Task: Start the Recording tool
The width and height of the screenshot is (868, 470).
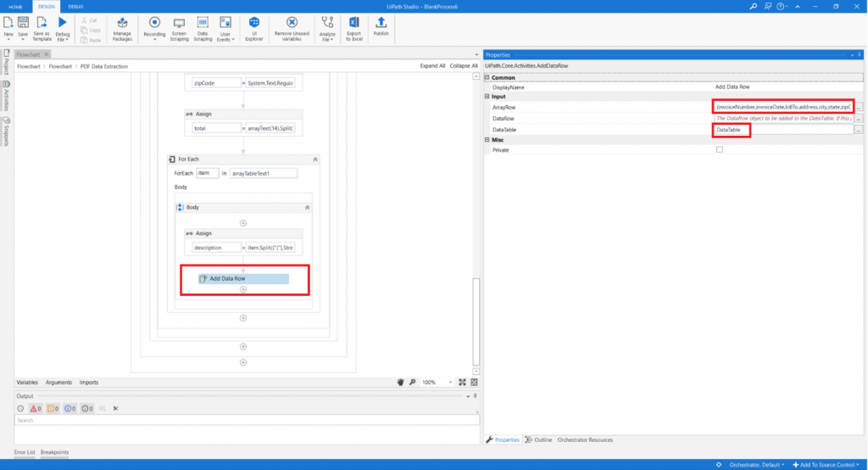Action: click(x=154, y=29)
